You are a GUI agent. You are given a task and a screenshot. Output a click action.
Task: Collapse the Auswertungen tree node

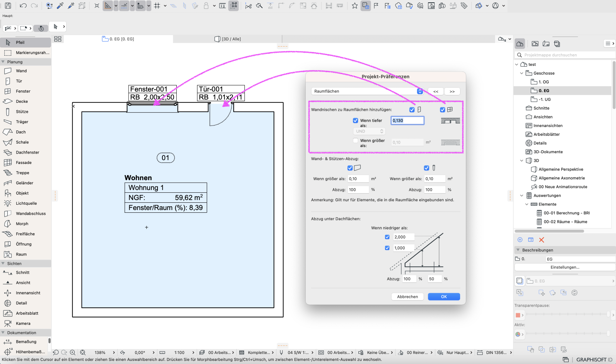(x=522, y=195)
